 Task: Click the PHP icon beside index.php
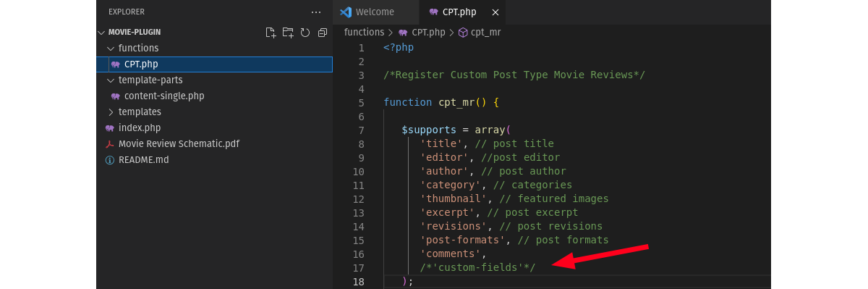click(110, 128)
